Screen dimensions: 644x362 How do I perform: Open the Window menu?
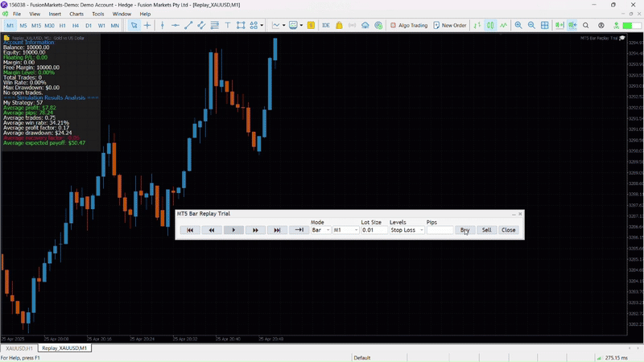point(122,14)
